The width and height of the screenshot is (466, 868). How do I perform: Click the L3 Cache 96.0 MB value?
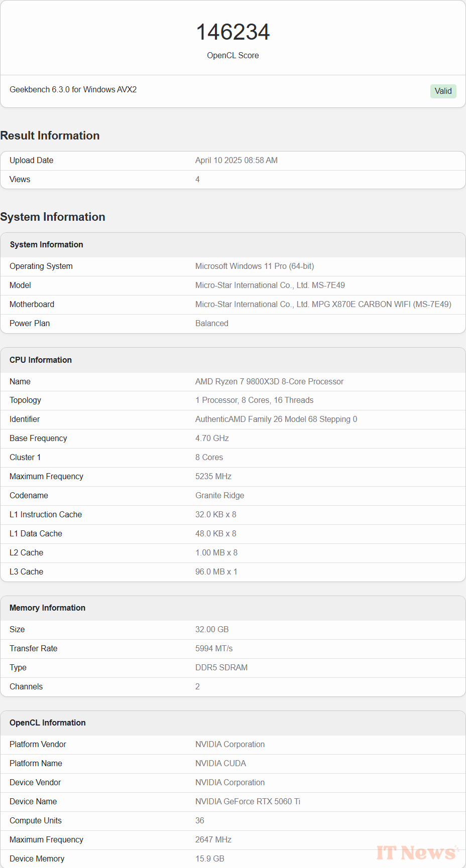[216, 572]
